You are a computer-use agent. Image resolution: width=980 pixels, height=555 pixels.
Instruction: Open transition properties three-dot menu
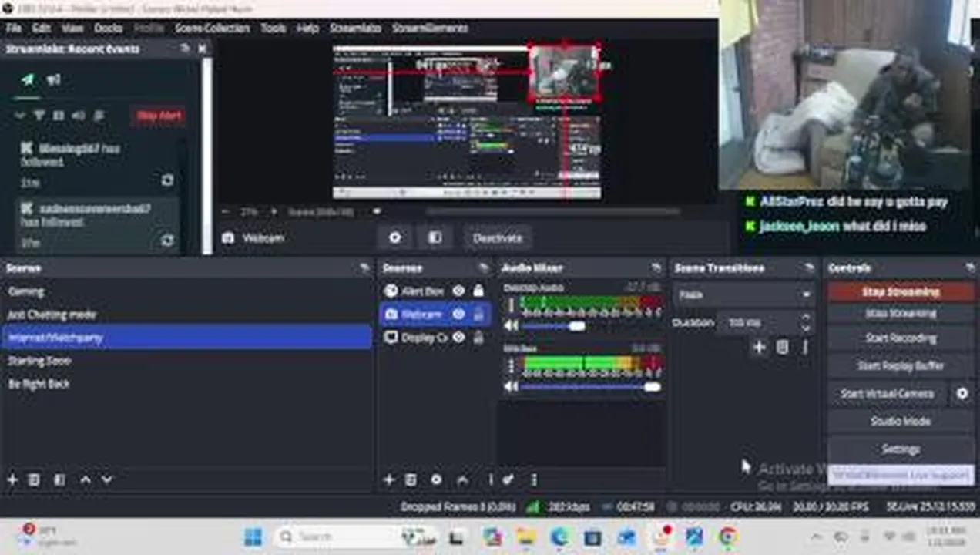coord(804,347)
